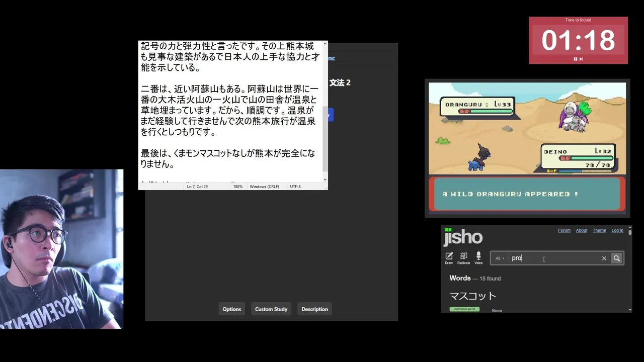Open Jisho Radicals search
The width and height of the screenshot is (644, 362).
pos(463,258)
